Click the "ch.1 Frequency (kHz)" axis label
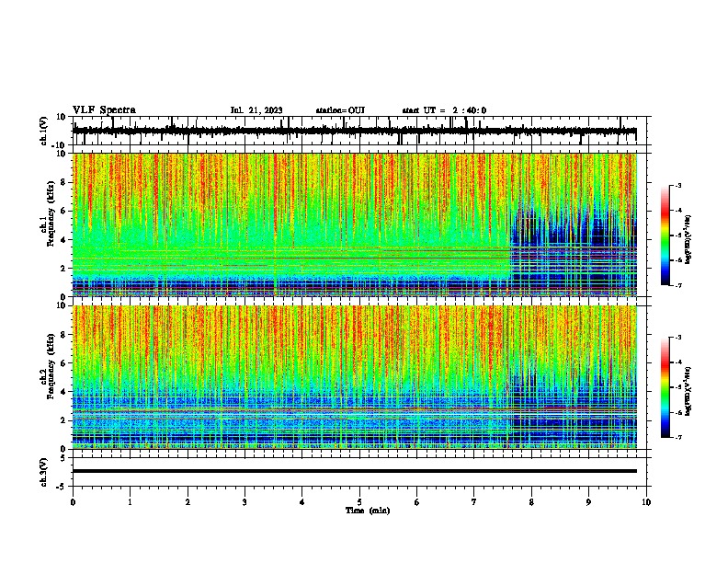 click(x=48, y=213)
